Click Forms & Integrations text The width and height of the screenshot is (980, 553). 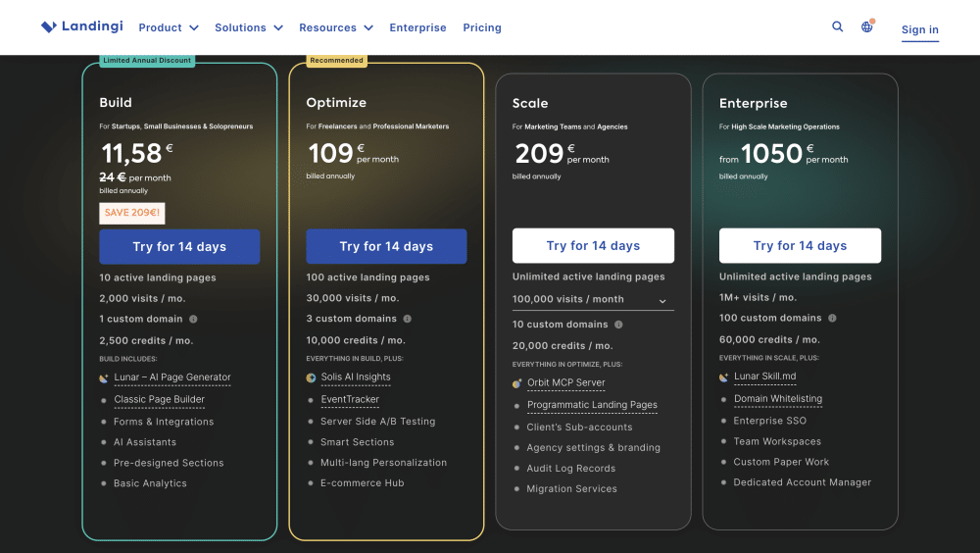(x=164, y=422)
